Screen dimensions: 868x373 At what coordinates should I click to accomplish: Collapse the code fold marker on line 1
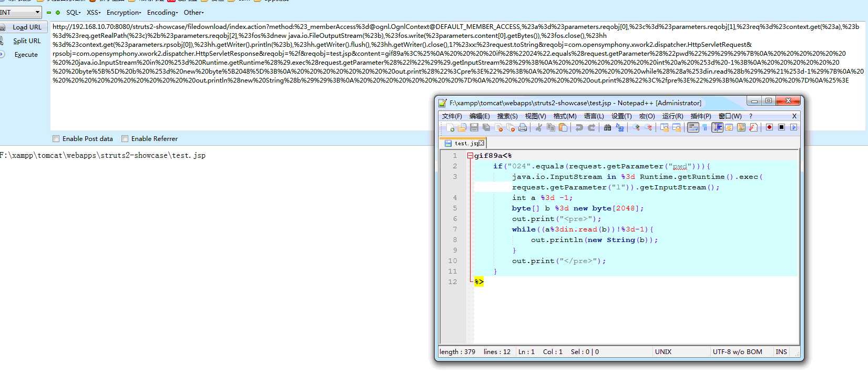[470, 156]
